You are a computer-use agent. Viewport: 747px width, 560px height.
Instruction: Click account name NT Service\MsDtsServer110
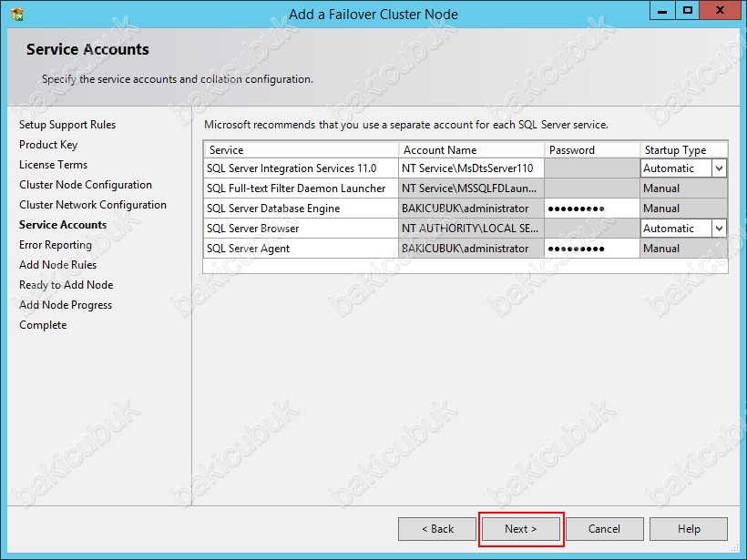click(471, 168)
